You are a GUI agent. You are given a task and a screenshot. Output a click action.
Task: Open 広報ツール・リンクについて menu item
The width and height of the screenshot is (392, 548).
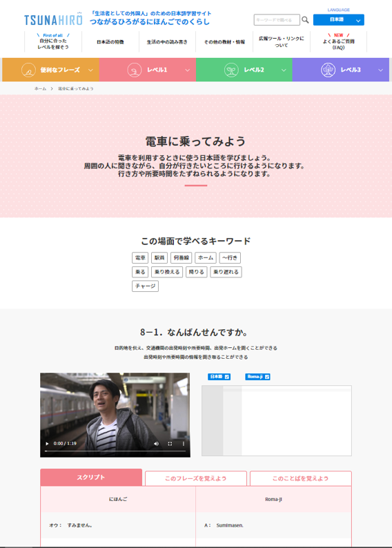click(282, 41)
